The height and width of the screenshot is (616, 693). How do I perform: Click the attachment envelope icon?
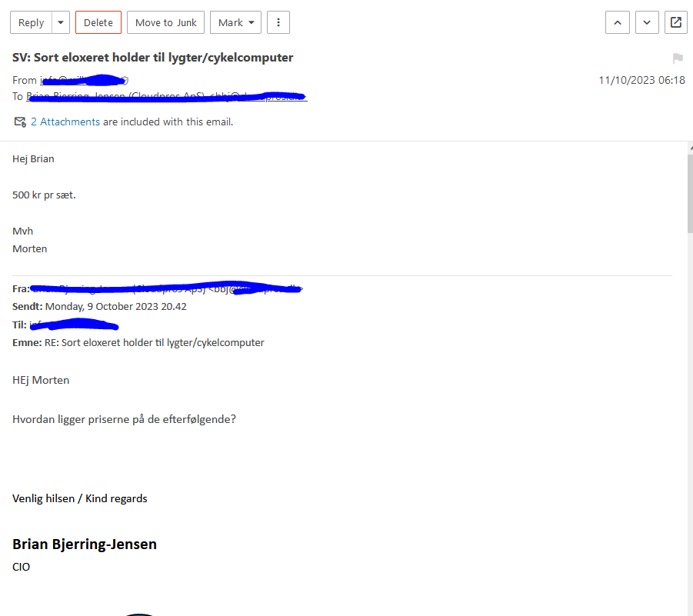point(20,122)
